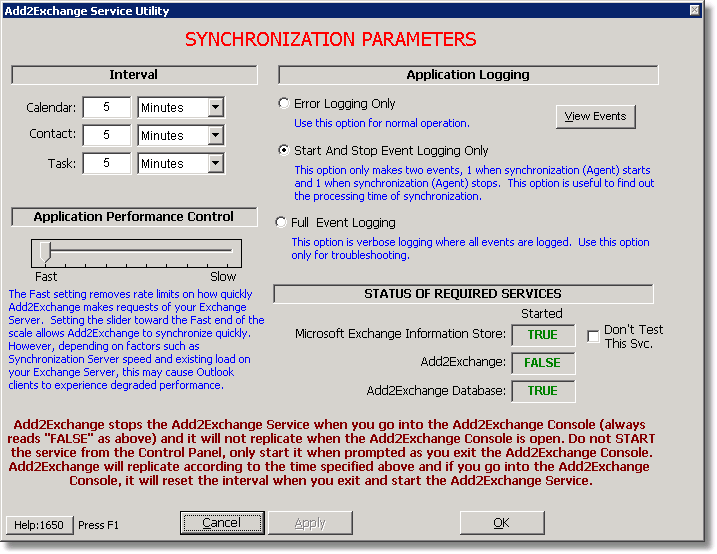Screen dimensions: 717x554
Task: Click the performance slider thumb
Action: pos(45,252)
